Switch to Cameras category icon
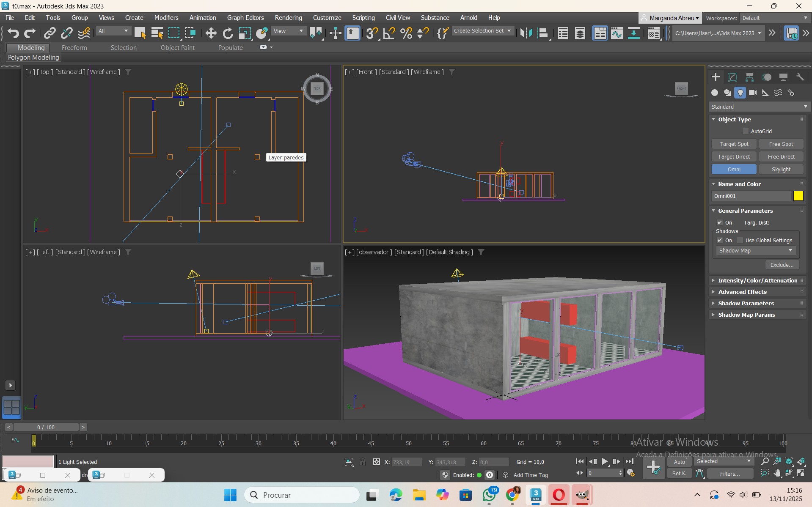This screenshot has height=507, width=812. coord(753,93)
